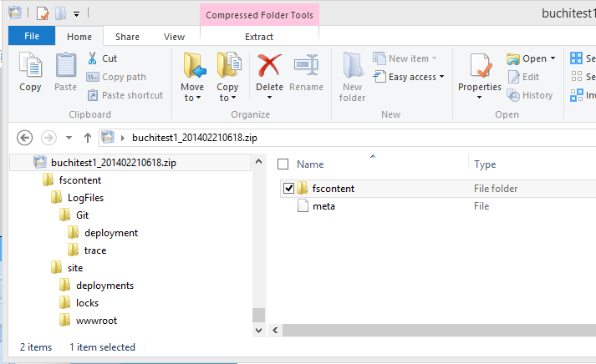Select deployments folder in the tree
The image size is (596, 364).
(105, 286)
